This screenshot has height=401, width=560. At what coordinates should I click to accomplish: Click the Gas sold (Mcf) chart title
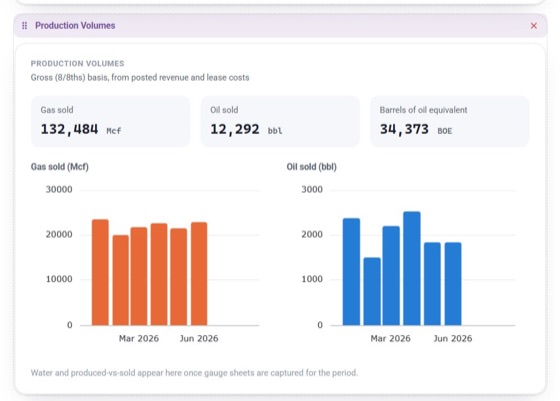click(x=60, y=167)
